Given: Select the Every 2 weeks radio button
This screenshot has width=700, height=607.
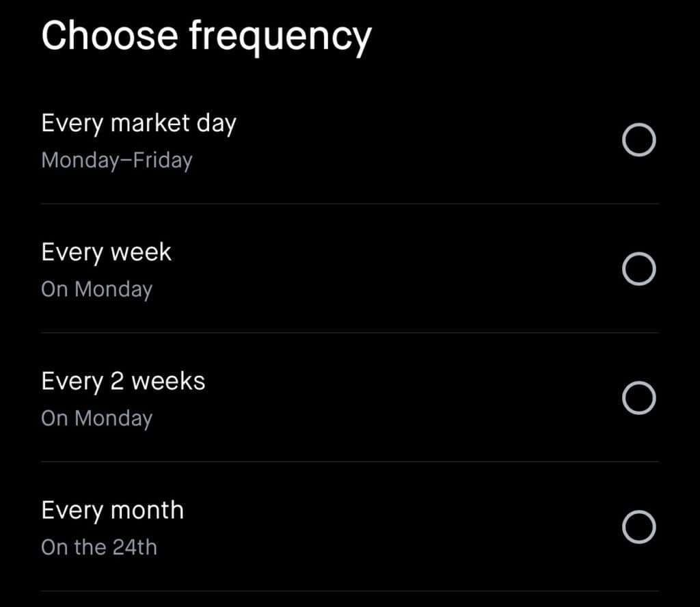Looking at the screenshot, I should [x=639, y=398].
